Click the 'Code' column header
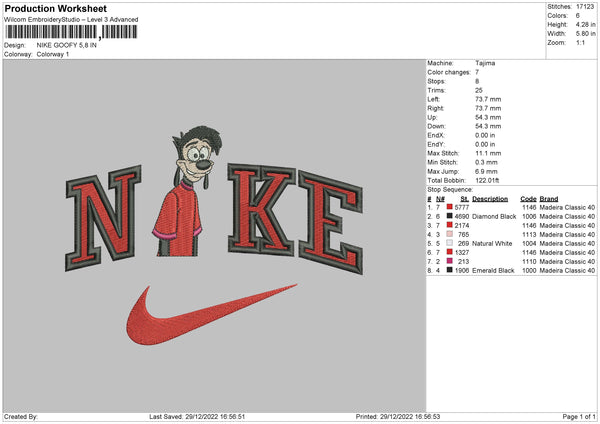 528,199
